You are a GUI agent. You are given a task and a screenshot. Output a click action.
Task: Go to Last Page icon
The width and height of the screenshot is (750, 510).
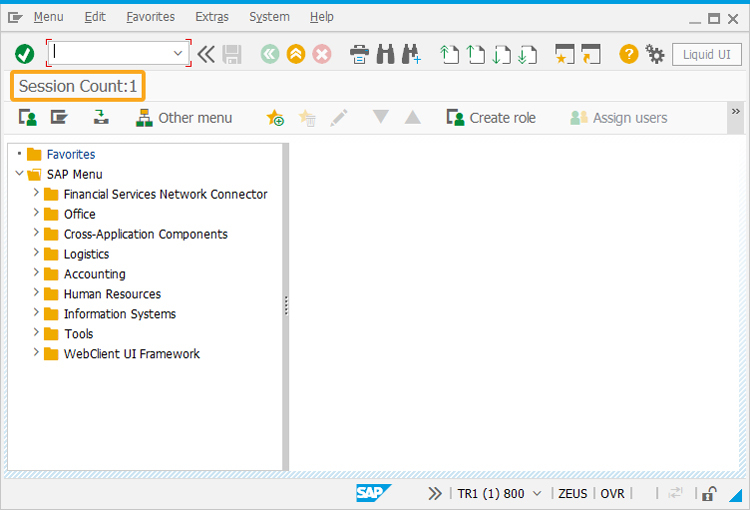(x=527, y=54)
